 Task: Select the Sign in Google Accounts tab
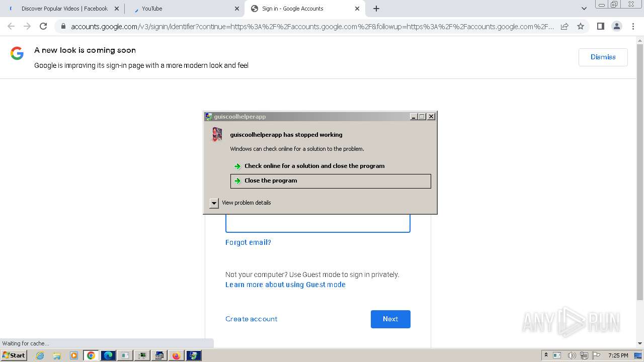[x=304, y=9]
